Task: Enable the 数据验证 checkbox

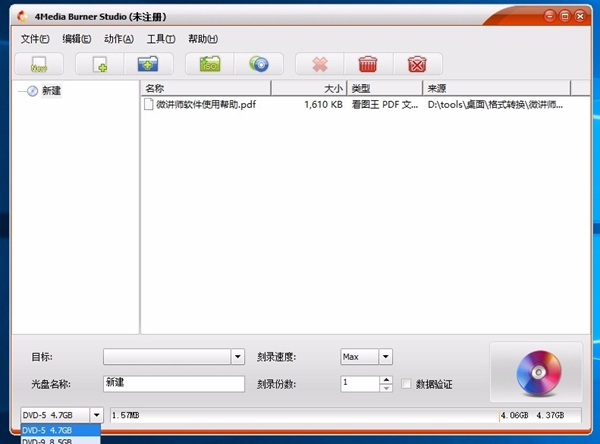Action: point(406,384)
